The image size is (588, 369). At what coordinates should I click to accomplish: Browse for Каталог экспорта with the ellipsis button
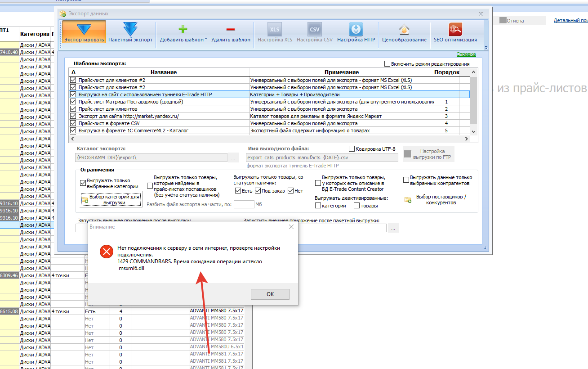click(x=233, y=158)
